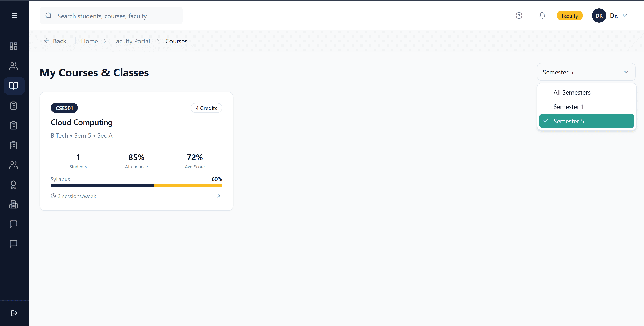This screenshot has width=644, height=326.
Task: Click the CSE501 course code badge
Action: pos(64,108)
